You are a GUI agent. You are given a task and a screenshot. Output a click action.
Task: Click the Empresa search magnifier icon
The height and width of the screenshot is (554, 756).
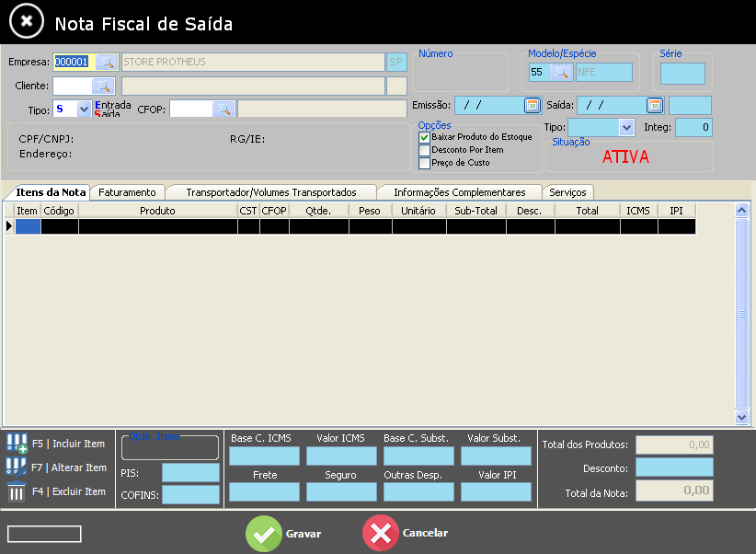107,63
